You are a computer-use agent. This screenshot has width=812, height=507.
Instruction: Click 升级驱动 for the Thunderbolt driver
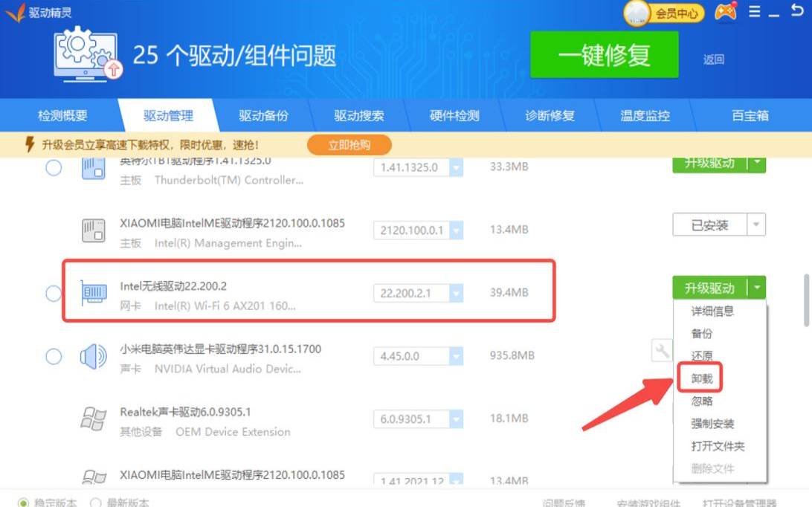[x=709, y=164]
